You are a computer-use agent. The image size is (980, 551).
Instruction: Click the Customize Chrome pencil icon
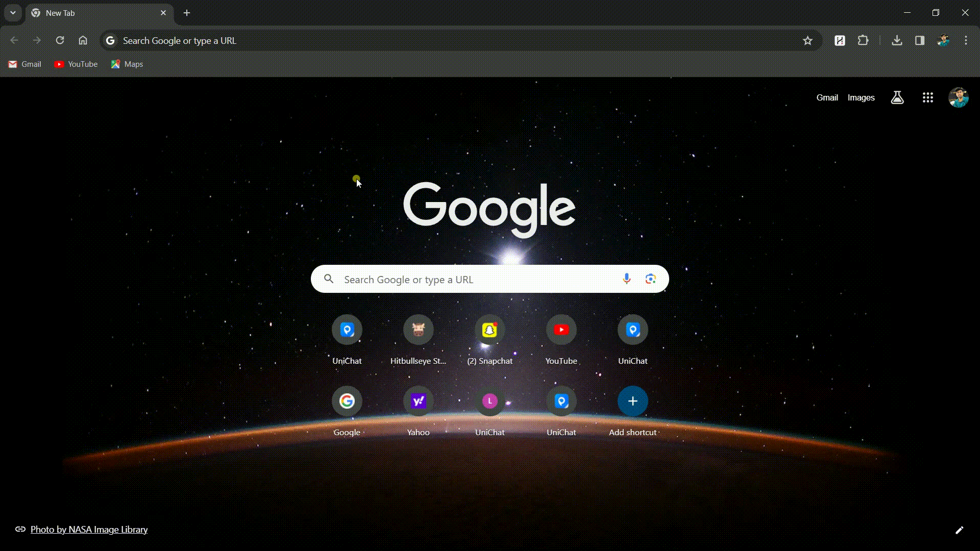tap(959, 530)
